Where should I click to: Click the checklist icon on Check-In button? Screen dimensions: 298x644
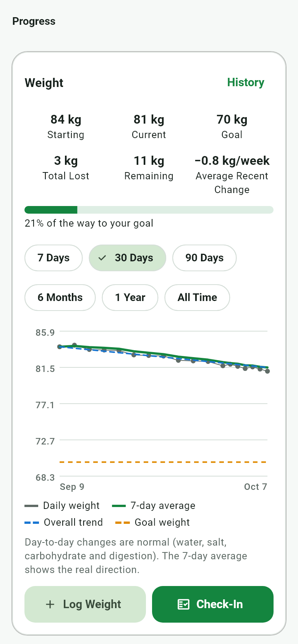[183, 604]
